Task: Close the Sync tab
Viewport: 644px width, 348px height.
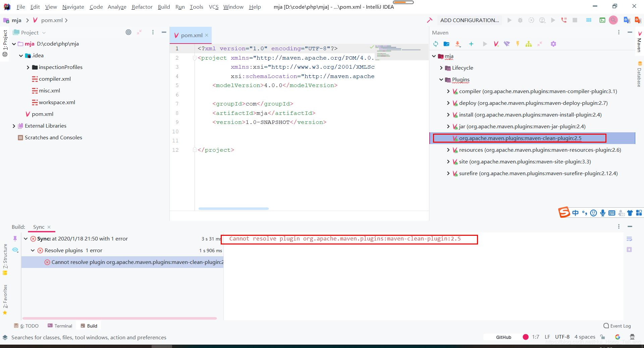Action: 49,227
